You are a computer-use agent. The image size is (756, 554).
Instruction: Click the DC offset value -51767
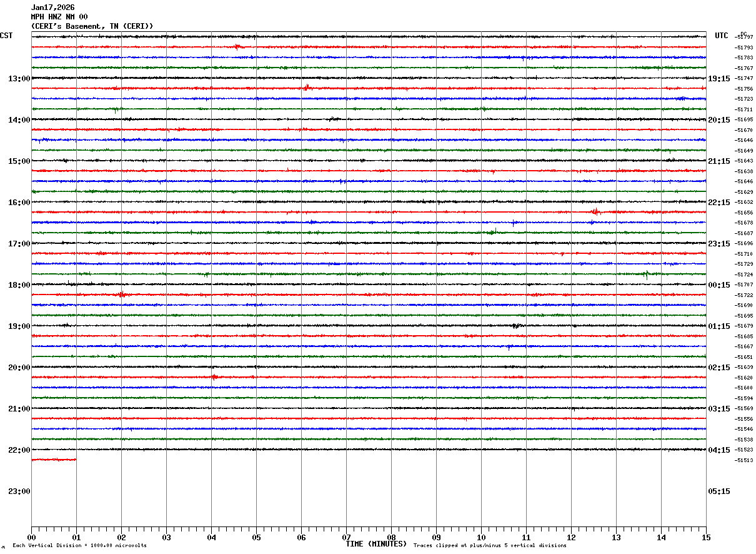pos(744,68)
